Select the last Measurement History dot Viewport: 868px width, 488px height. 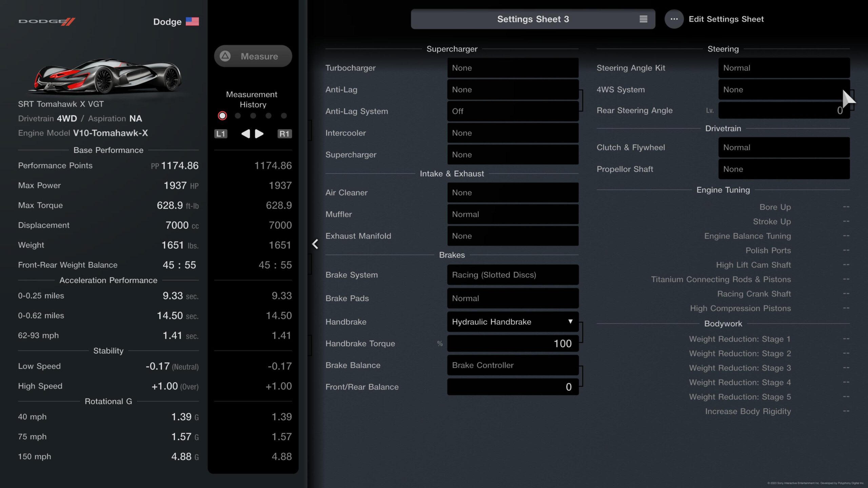284,116
